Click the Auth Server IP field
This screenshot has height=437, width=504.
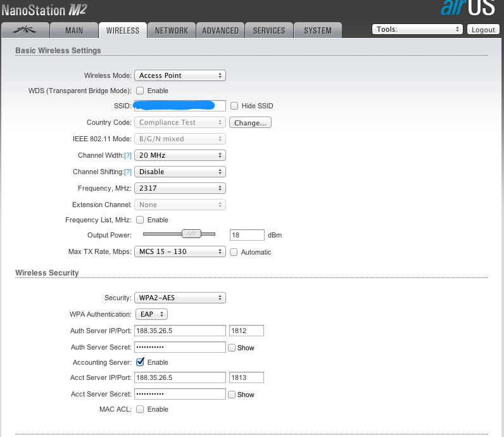[x=180, y=331]
